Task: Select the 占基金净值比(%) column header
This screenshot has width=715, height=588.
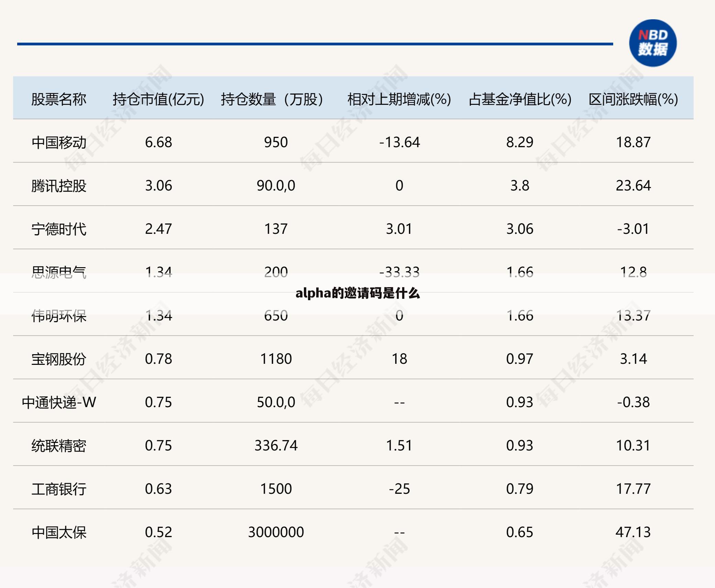Action: click(520, 99)
